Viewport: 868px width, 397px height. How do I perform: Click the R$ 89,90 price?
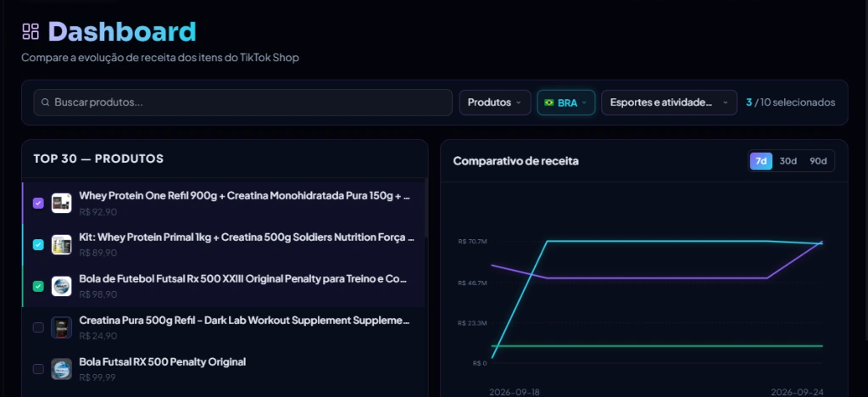pos(98,253)
